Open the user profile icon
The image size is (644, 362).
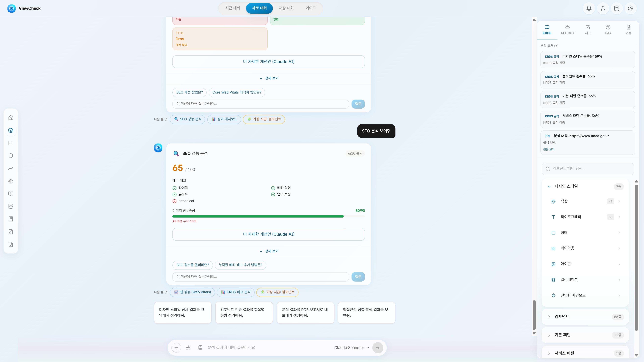[603, 8]
